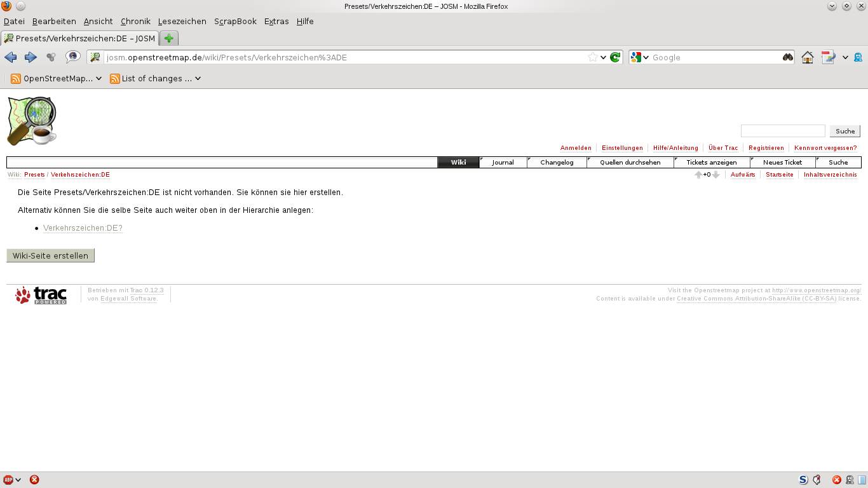Open the Ghostery ghost icon
The image size is (868, 488).
858,57
